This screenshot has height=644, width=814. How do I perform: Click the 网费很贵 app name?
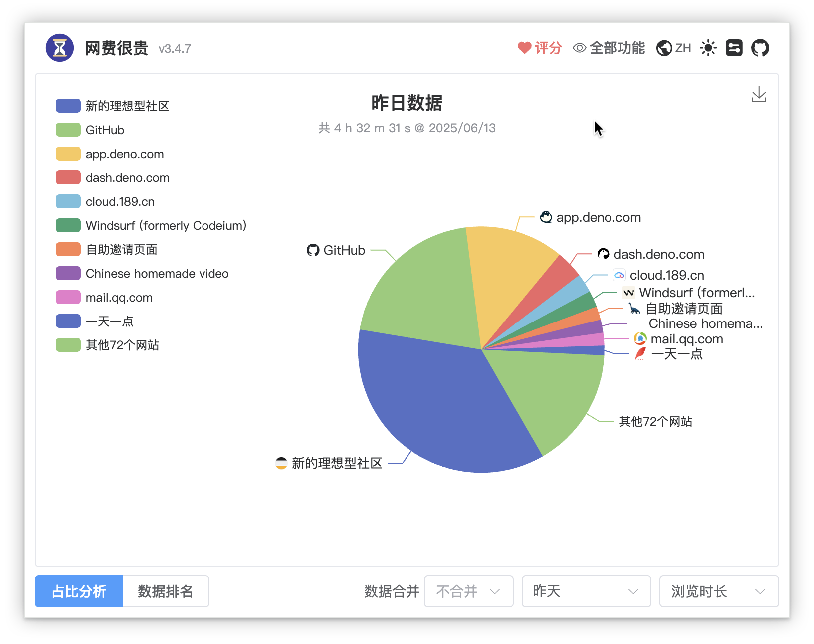click(x=117, y=48)
